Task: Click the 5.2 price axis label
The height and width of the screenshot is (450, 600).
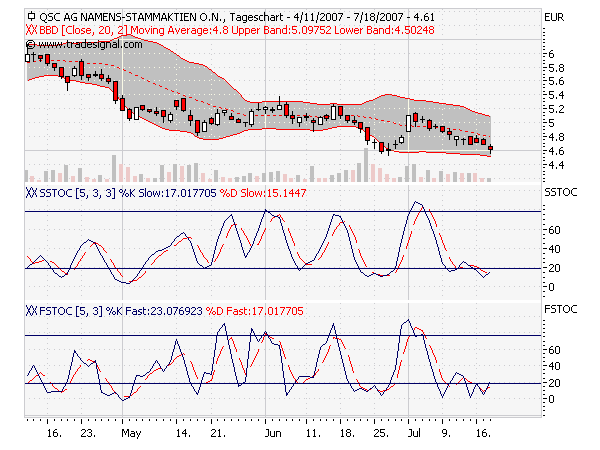Action: coord(556,109)
